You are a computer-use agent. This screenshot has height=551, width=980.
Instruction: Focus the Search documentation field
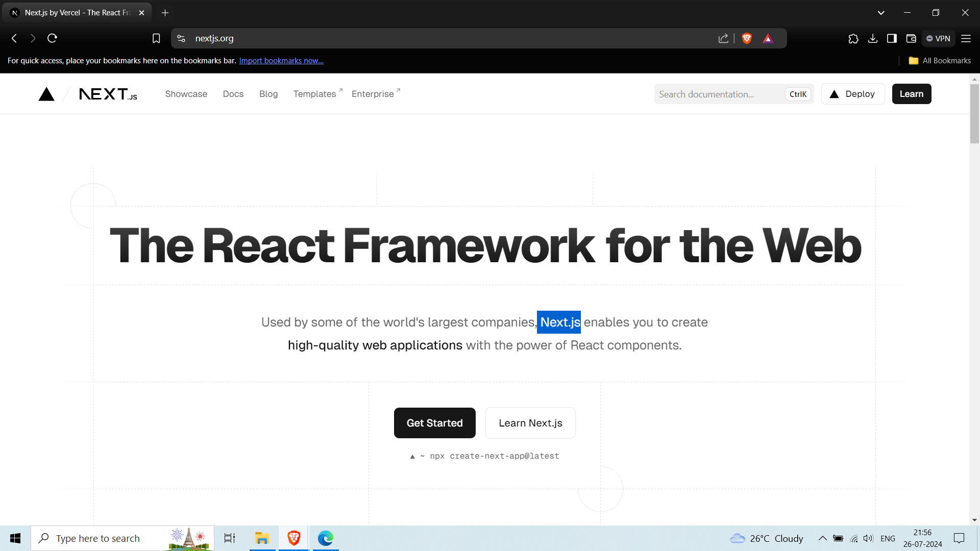[734, 94]
